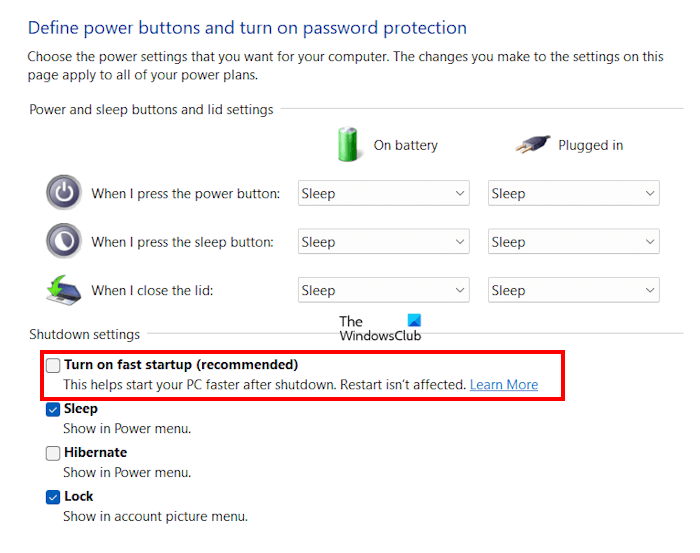Click the Turn on fast startup label
Image resolution: width=700 pixels, height=553 pixels.
click(x=181, y=365)
